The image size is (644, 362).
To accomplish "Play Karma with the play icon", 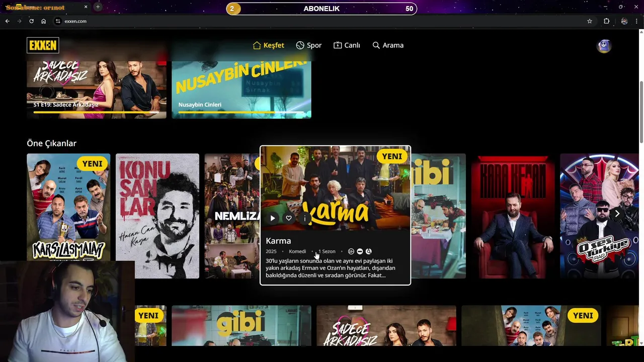I will click(273, 218).
